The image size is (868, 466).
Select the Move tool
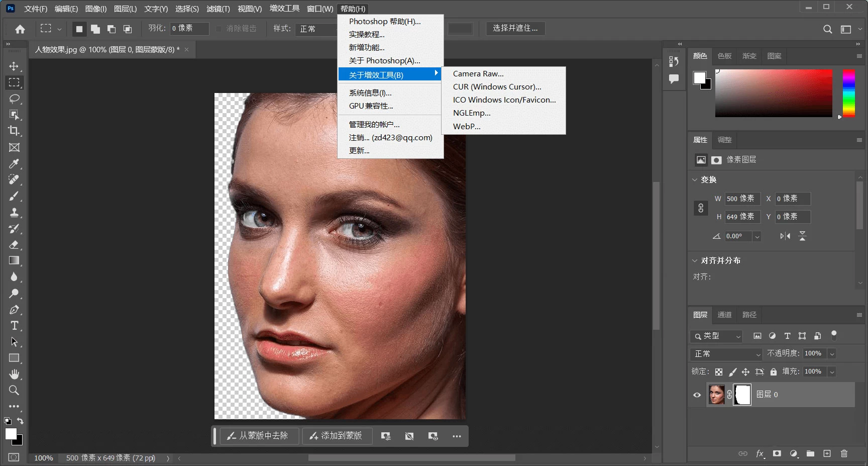15,66
